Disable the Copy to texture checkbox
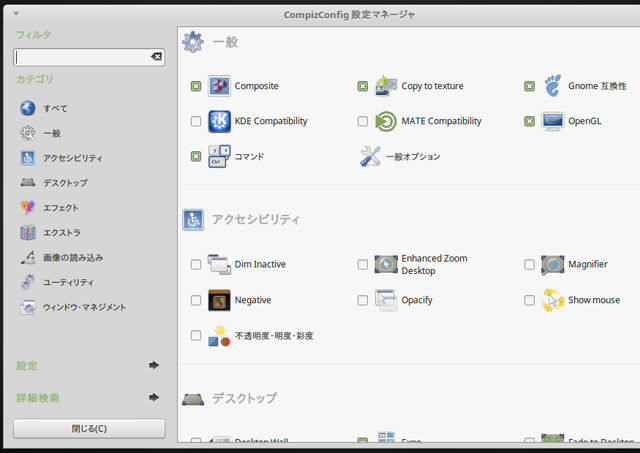Screen dimensions: 640x453 tap(362, 86)
